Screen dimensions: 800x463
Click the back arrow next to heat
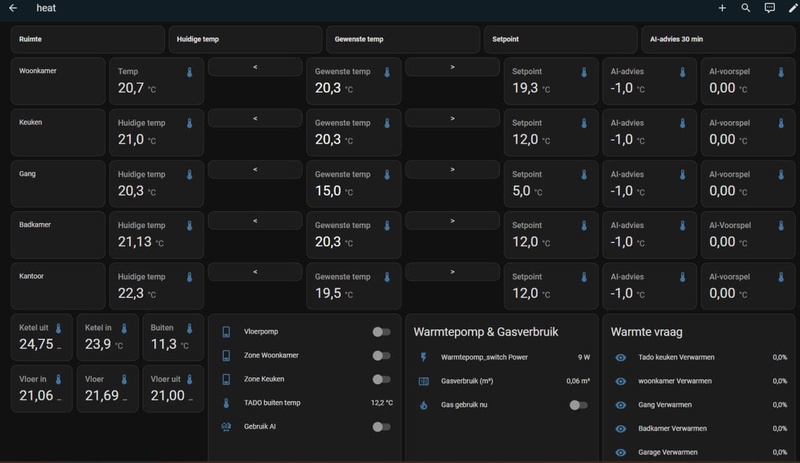(x=13, y=8)
